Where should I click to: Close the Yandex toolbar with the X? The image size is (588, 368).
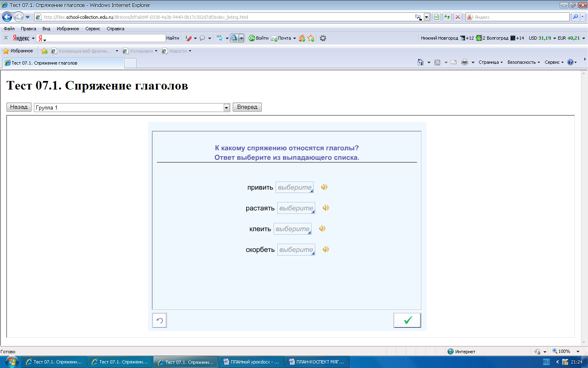pyautogui.click(x=6, y=38)
